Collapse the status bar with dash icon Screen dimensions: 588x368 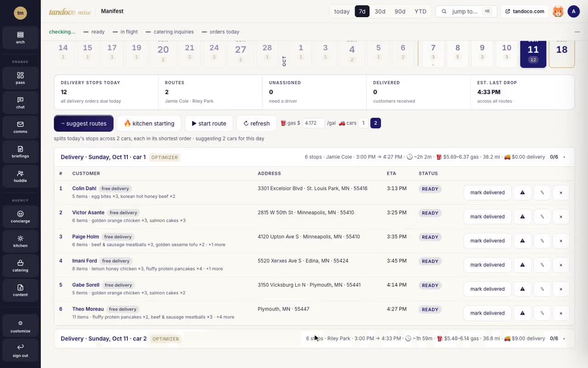[577, 32]
